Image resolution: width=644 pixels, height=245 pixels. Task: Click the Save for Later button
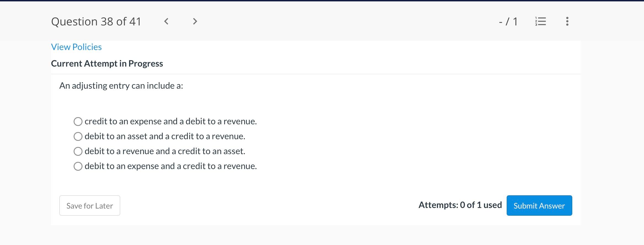click(x=89, y=206)
